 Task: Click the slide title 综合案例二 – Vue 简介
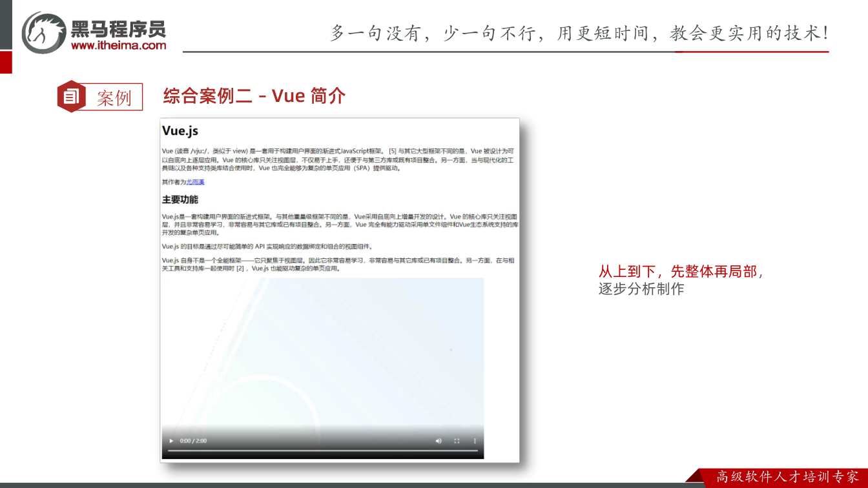(254, 96)
